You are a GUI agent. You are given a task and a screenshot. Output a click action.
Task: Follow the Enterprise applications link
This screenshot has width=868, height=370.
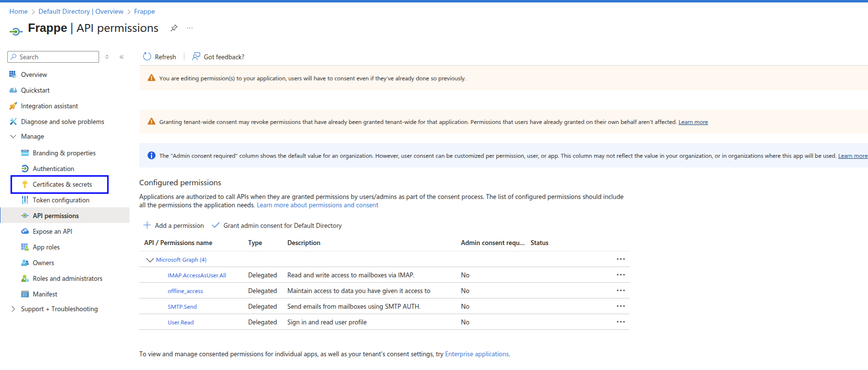click(477, 354)
